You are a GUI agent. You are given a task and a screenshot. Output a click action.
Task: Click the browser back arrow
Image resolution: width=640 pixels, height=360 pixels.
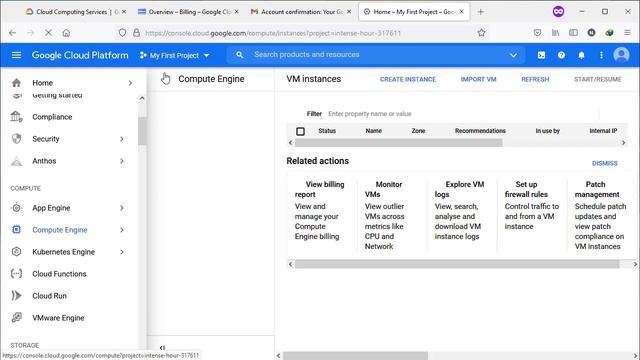coord(12,33)
